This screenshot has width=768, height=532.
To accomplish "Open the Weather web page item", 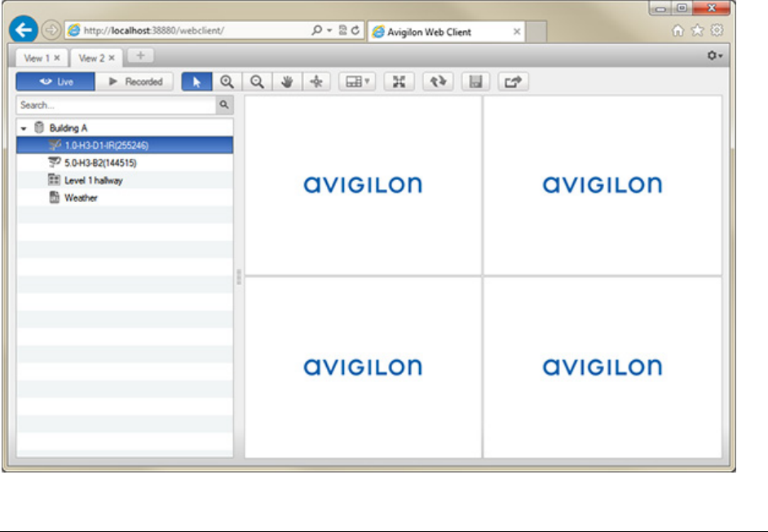I will point(125,198).
